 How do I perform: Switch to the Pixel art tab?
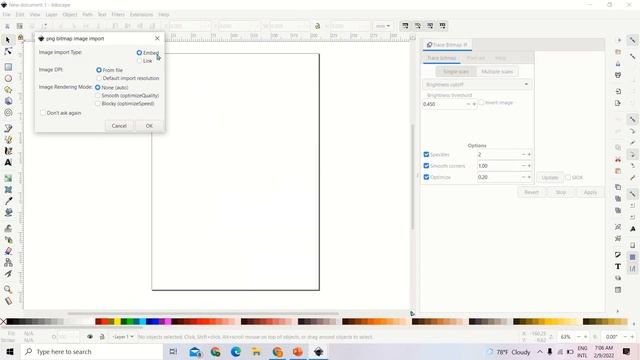(x=476, y=58)
